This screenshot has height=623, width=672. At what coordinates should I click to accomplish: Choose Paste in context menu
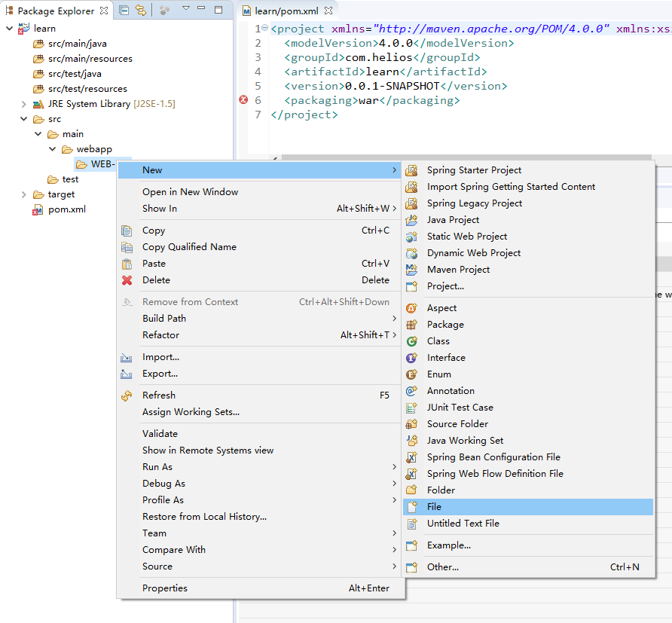click(x=259, y=264)
